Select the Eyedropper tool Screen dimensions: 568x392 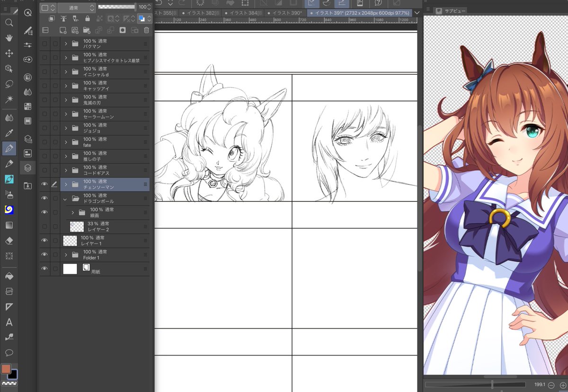(9, 133)
